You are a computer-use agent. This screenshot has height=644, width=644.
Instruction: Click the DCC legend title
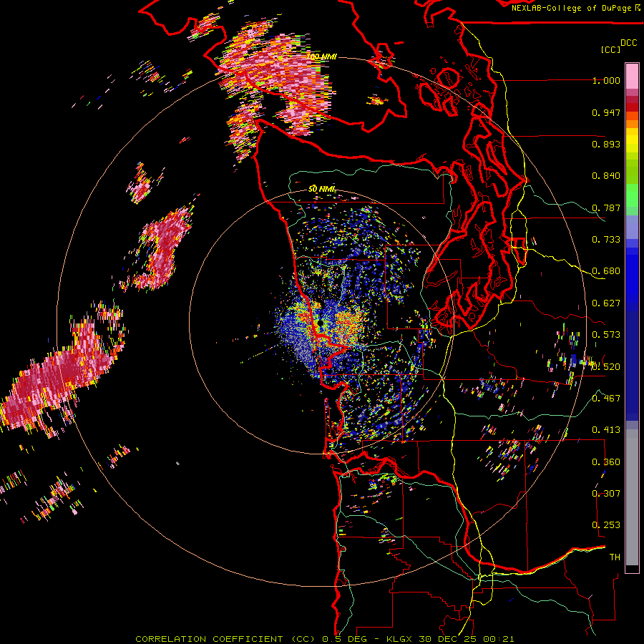pos(628,43)
